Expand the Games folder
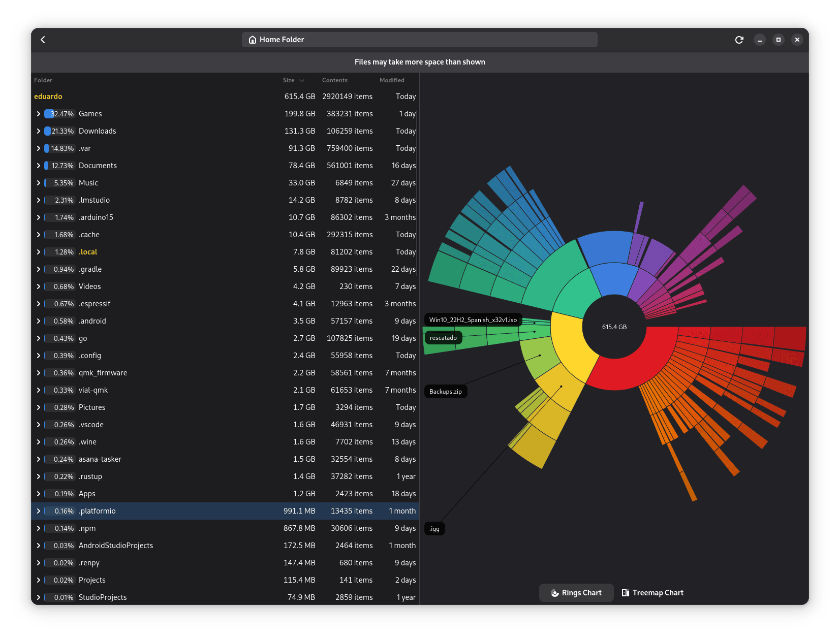 coord(39,114)
